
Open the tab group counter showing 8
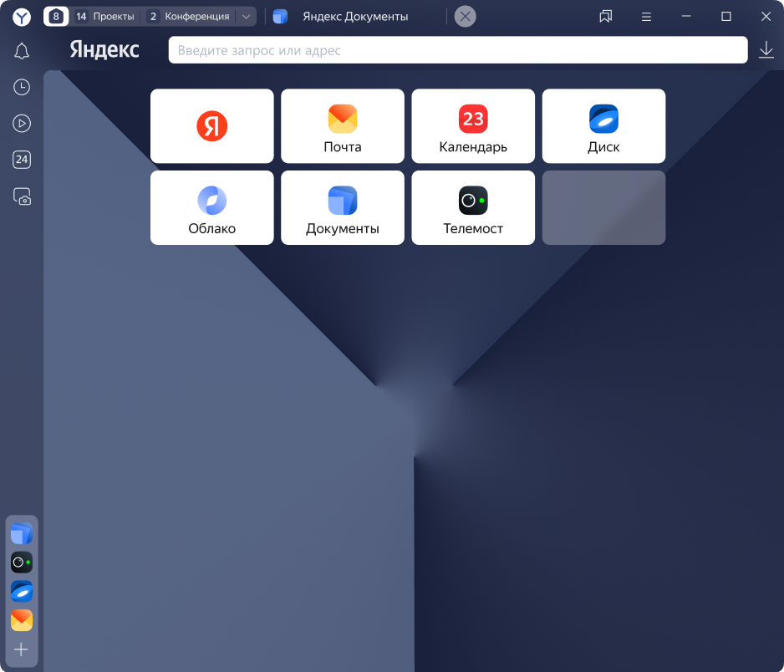56,17
